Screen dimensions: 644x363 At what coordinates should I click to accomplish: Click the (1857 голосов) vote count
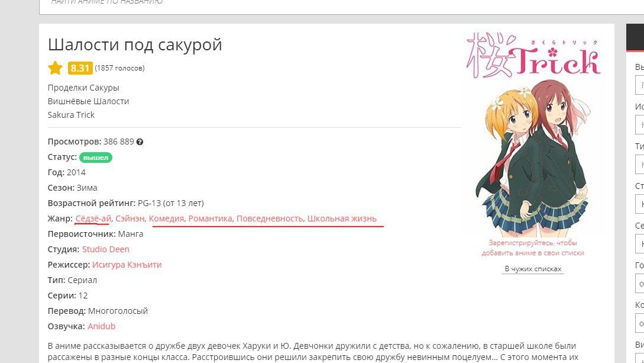click(119, 68)
